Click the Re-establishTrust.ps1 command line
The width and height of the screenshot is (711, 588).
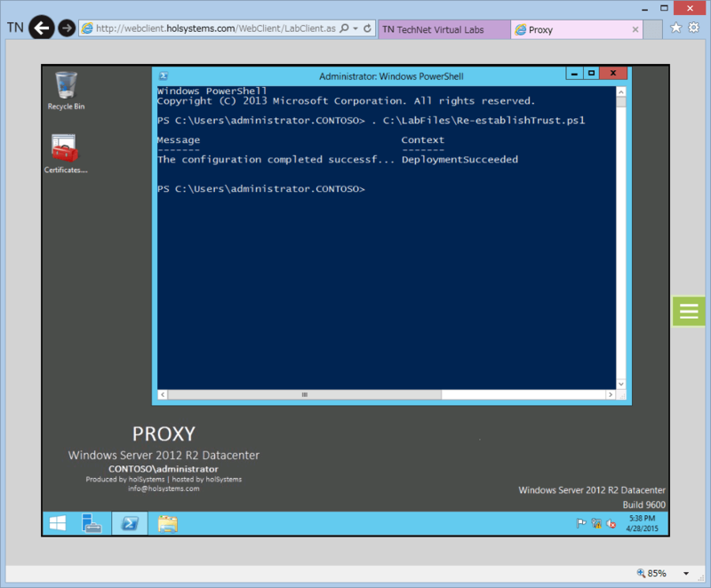[371, 121]
